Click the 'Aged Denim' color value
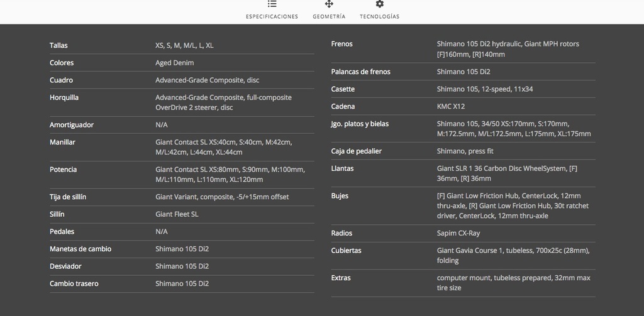The width and height of the screenshot is (644, 316). pyautogui.click(x=175, y=63)
